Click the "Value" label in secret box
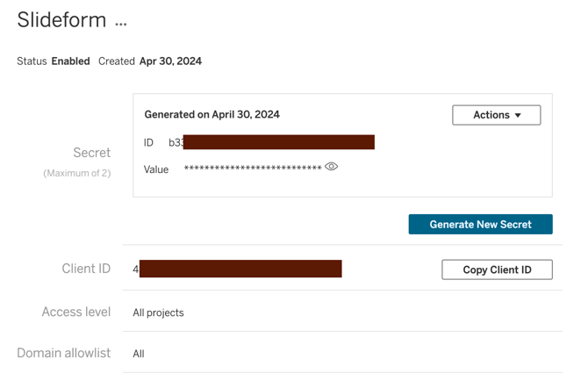This screenshot has height=388, width=588. (156, 169)
